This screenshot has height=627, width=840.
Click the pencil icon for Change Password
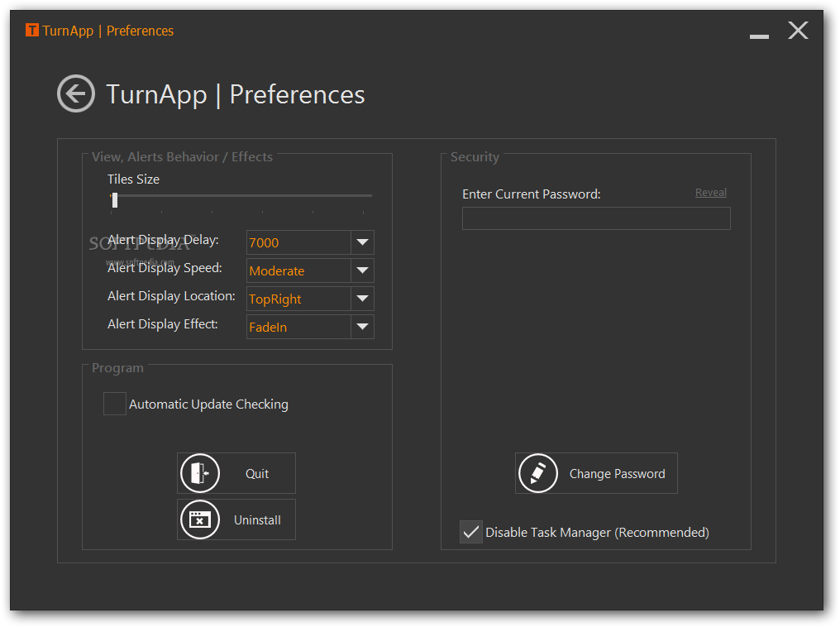click(x=538, y=473)
